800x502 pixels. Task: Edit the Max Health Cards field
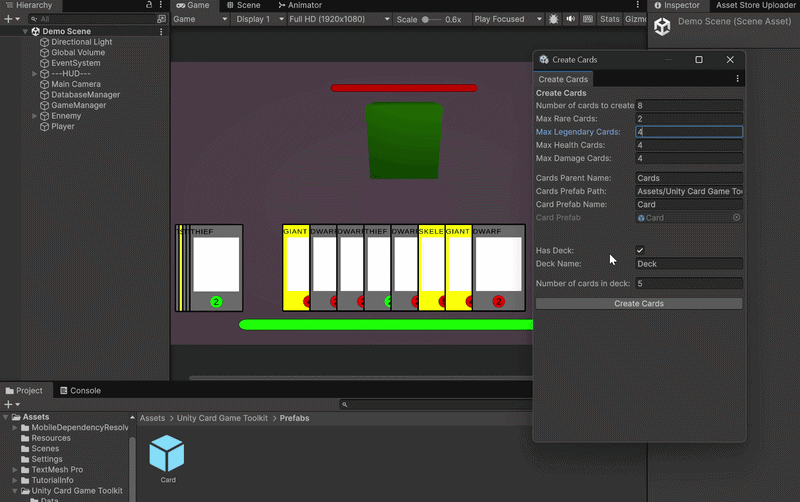click(689, 145)
